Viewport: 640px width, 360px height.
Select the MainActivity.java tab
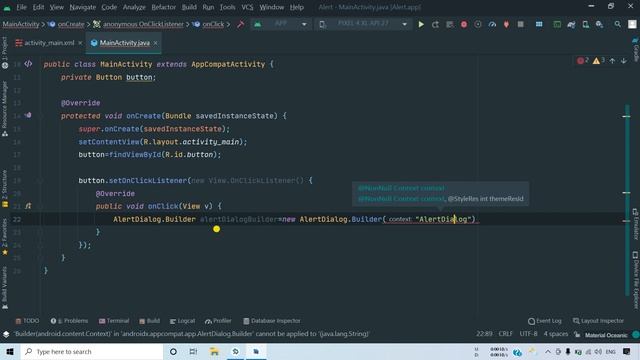[124, 43]
